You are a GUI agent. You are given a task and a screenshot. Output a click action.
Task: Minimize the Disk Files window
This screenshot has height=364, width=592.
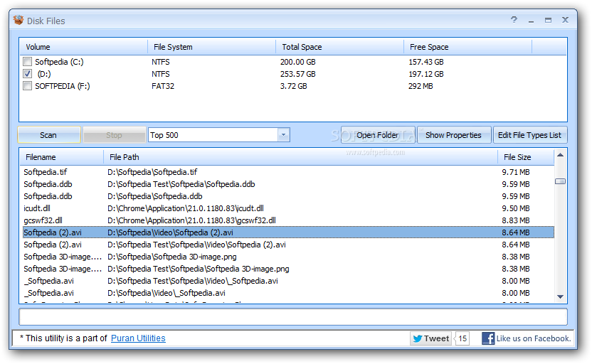(531, 20)
